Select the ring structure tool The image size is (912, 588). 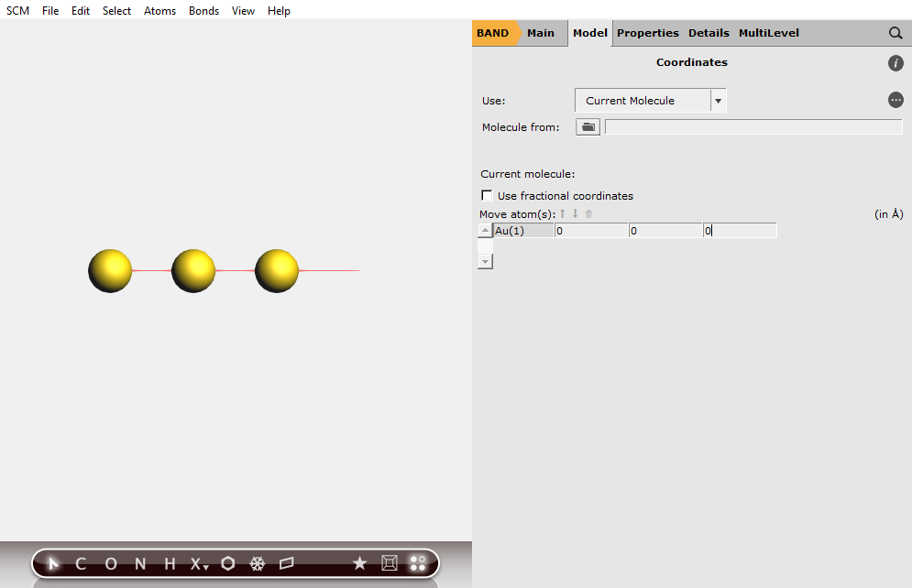(227, 563)
